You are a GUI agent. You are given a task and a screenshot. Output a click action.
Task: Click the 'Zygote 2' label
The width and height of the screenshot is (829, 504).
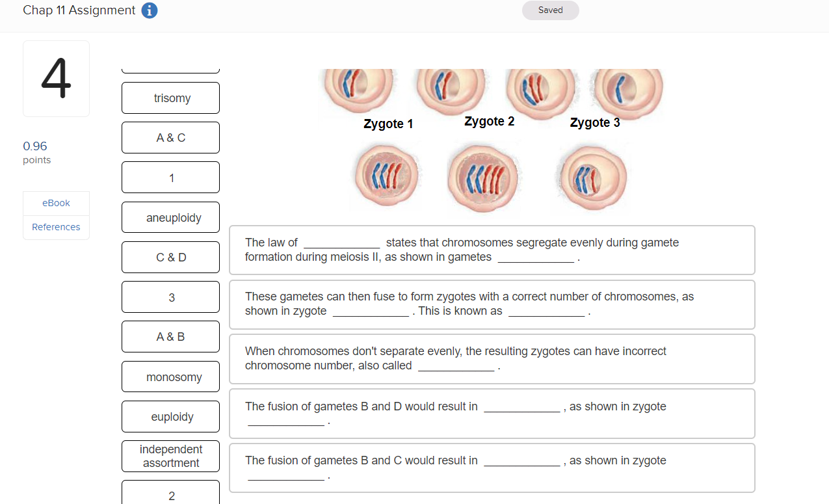490,122
